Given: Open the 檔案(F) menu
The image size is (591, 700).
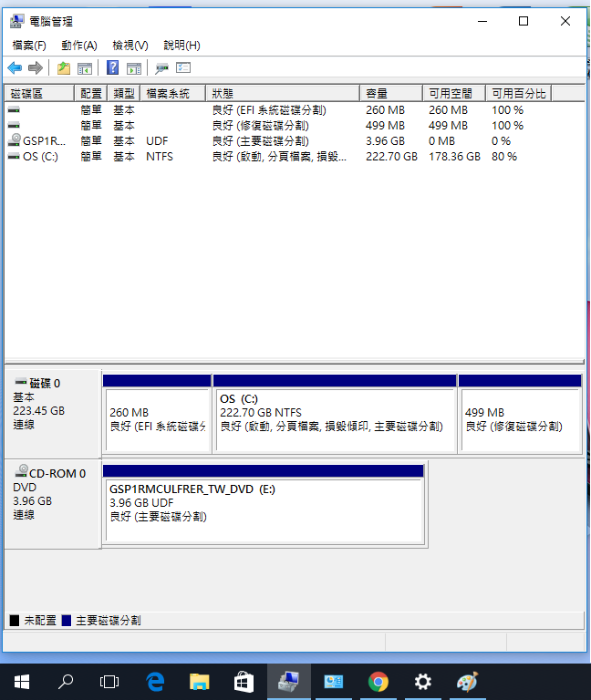Looking at the screenshot, I should point(29,45).
